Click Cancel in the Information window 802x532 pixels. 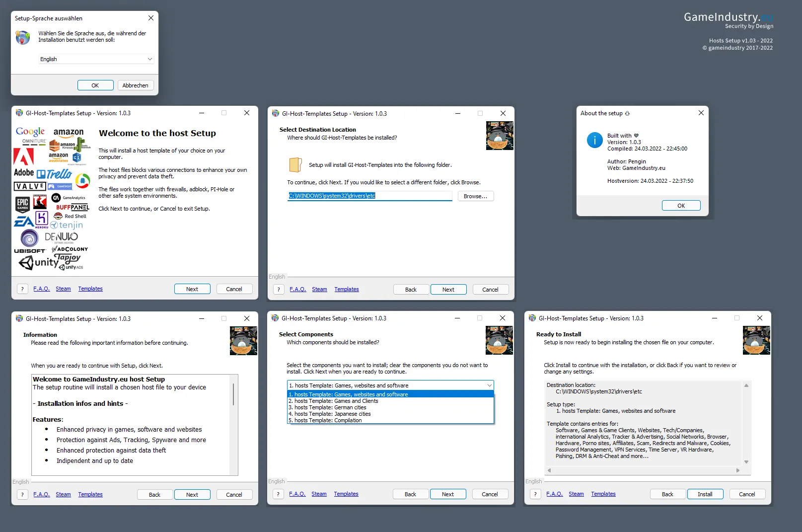tap(234, 495)
